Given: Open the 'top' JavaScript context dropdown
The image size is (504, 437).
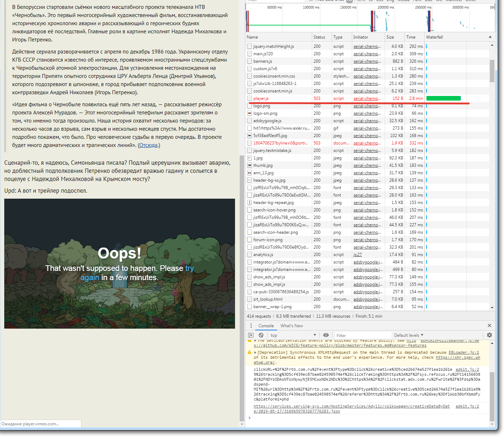Looking at the screenshot, I should coord(293,335).
